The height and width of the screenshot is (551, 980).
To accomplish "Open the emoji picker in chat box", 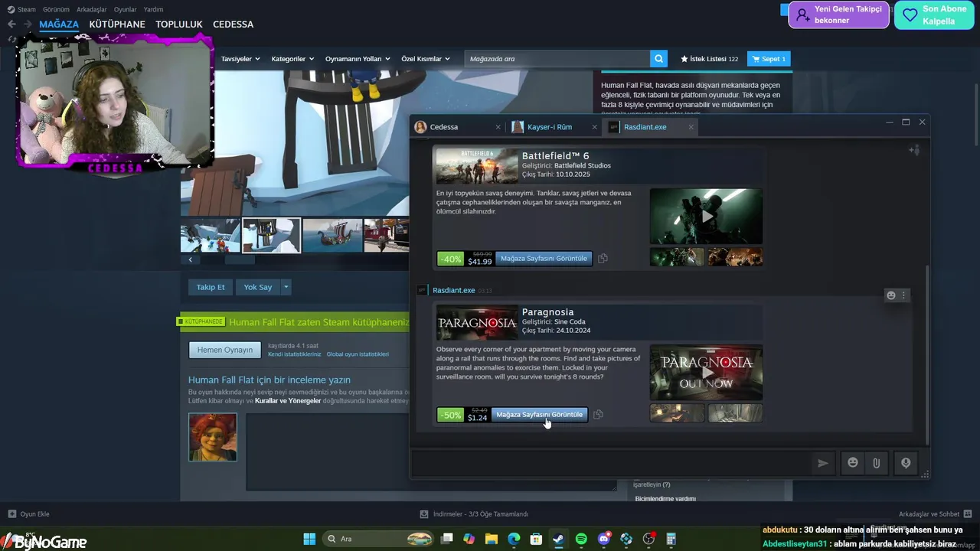I will point(853,463).
